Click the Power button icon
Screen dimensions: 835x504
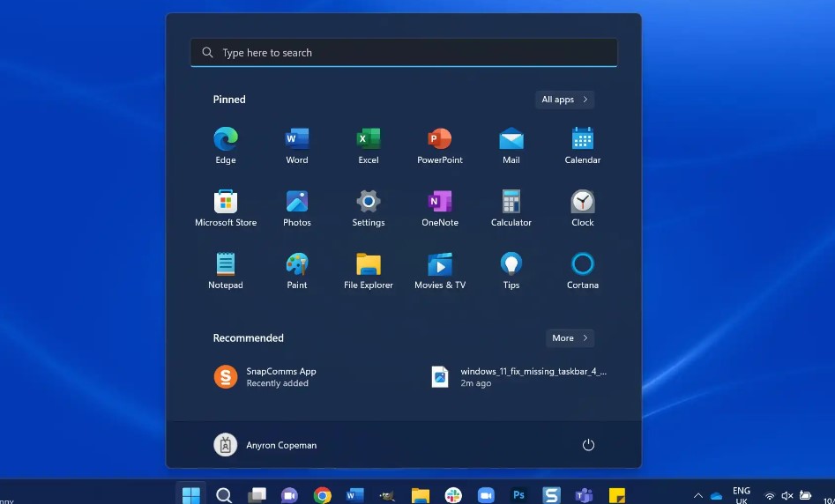(588, 445)
